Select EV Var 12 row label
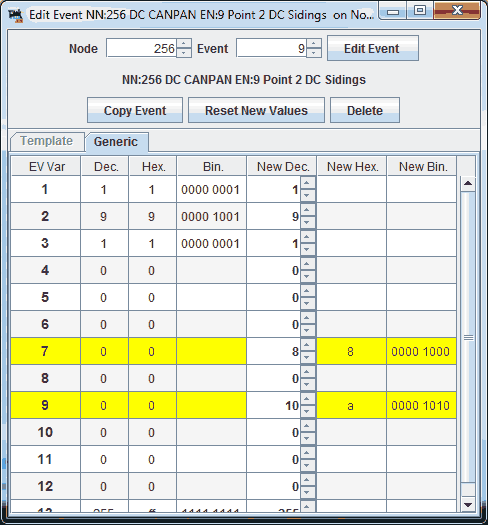This screenshot has height=525, width=488. [x=46, y=486]
